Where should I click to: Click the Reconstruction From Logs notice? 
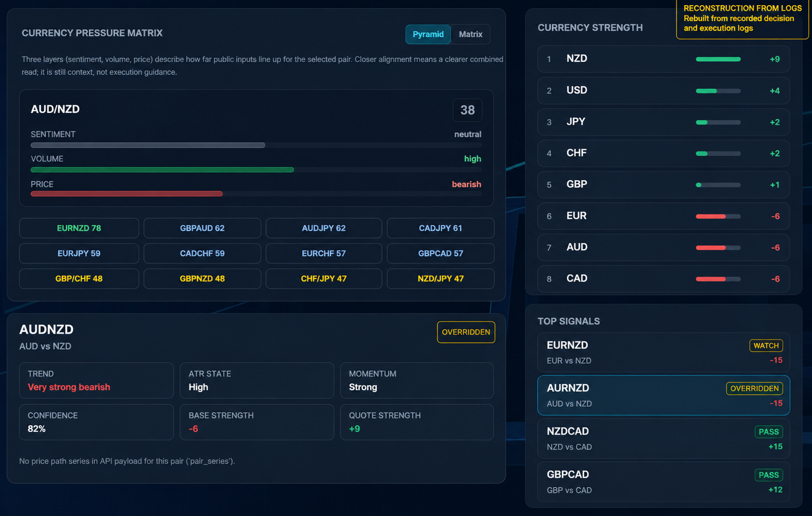coord(742,19)
